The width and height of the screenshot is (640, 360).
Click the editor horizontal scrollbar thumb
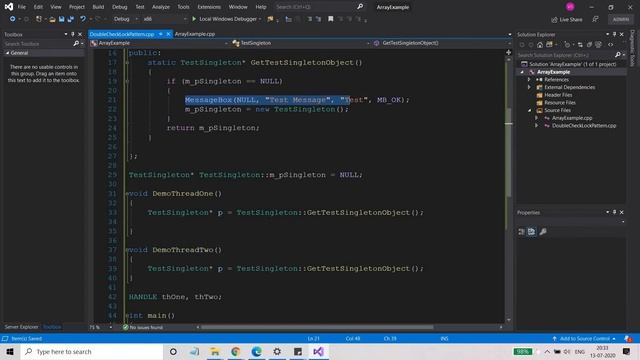coord(317,327)
